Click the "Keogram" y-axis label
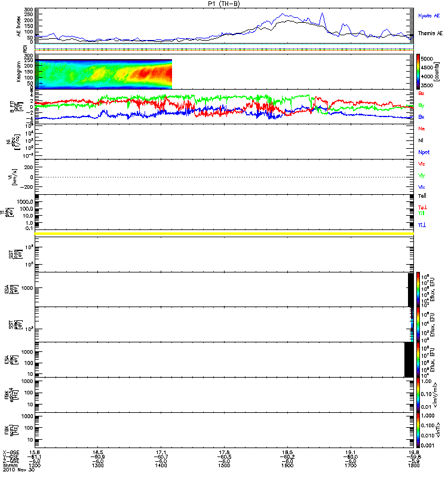 click(x=19, y=72)
